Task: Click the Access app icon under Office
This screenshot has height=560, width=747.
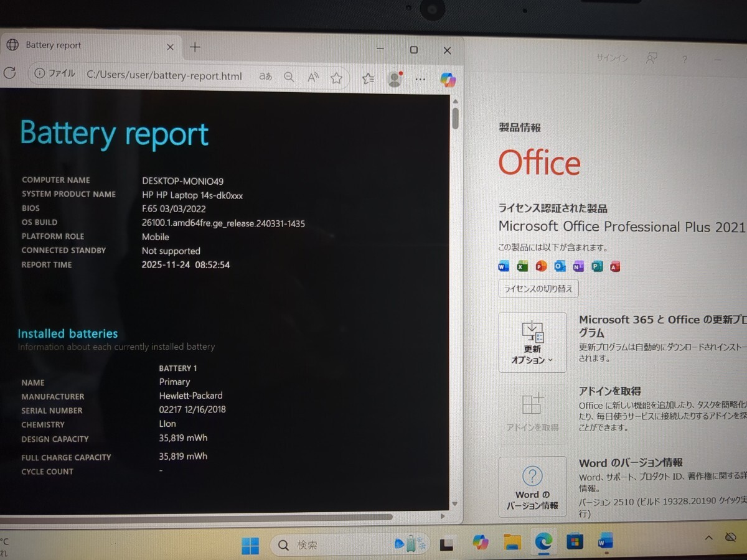Action: [x=616, y=266]
